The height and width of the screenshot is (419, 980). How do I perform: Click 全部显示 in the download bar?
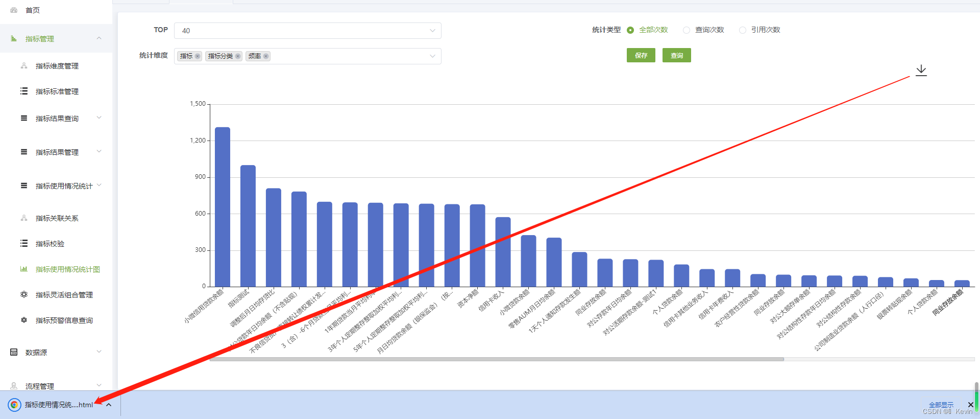(941, 405)
